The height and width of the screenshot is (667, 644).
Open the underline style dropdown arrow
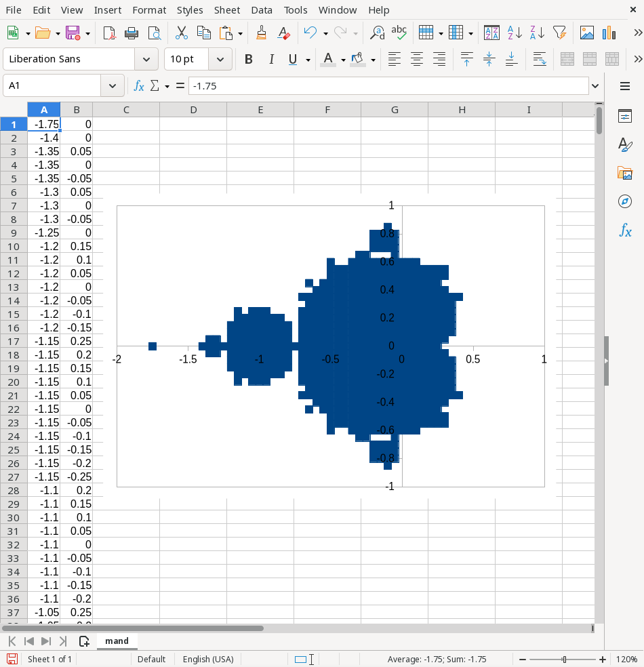pos(308,60)
